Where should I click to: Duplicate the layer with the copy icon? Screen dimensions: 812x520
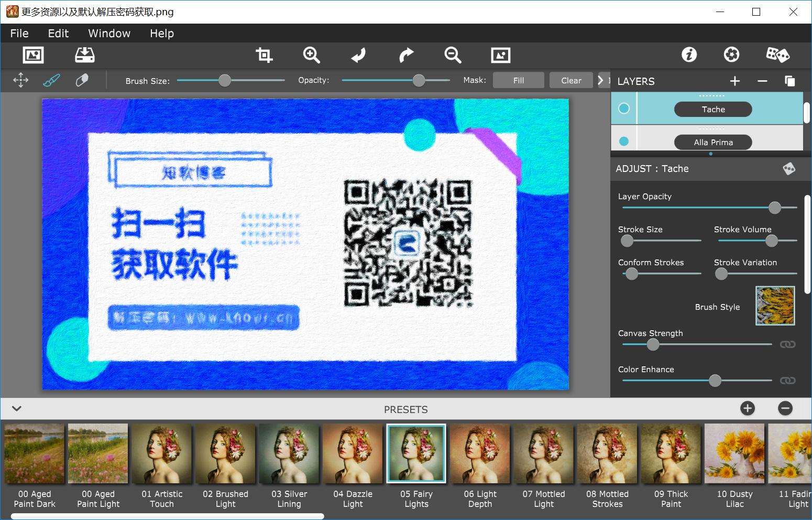790,81
